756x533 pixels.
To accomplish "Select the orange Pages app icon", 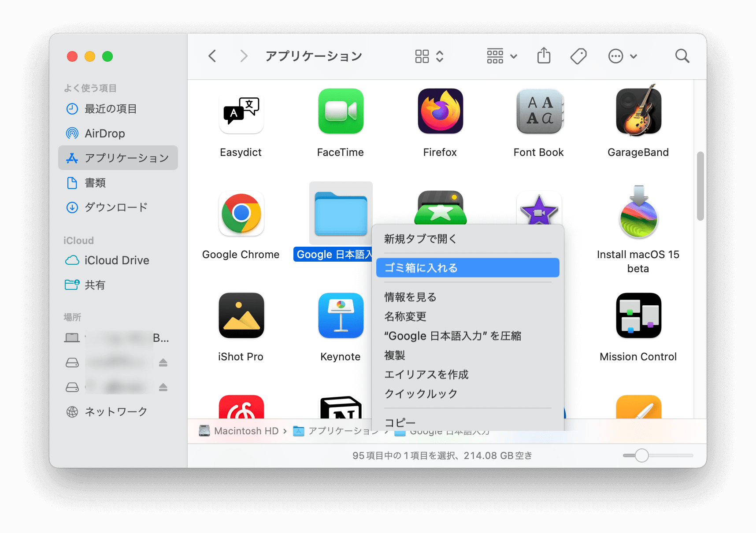I will [x=638, y=407].
